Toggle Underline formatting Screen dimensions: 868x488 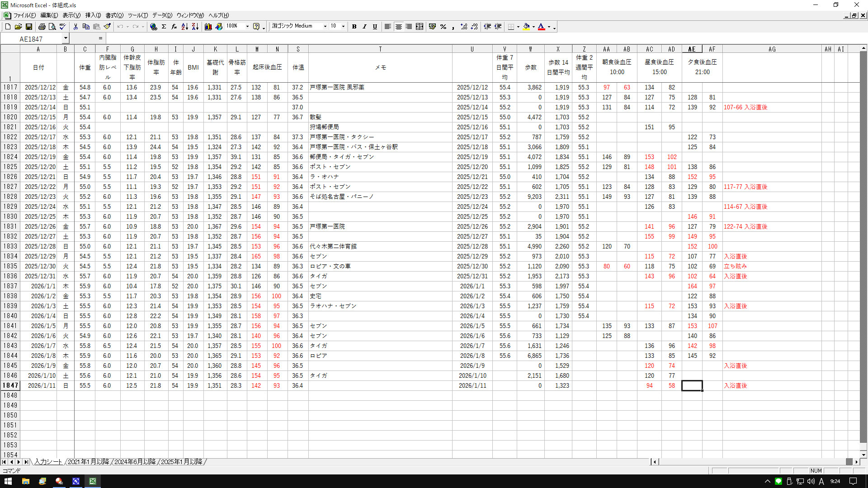tap(375, 27)
